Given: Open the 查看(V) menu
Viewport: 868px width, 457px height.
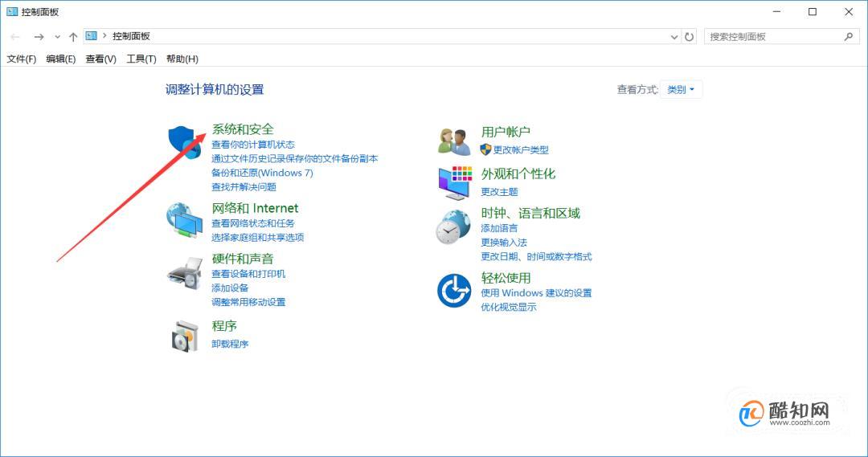Looking at the screenshot, I should pos(100,59).
